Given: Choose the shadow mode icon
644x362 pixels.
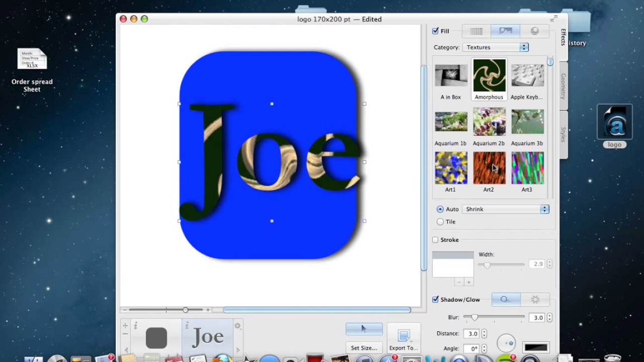Looking at the screenshot, I should pyautogui.click(x=506, y=300).
